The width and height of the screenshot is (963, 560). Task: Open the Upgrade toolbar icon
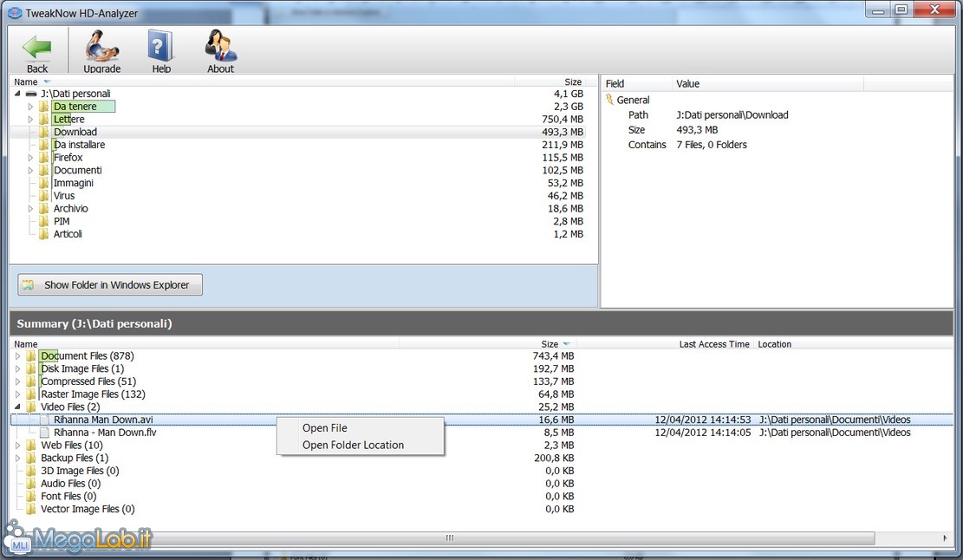coord(102,46)
